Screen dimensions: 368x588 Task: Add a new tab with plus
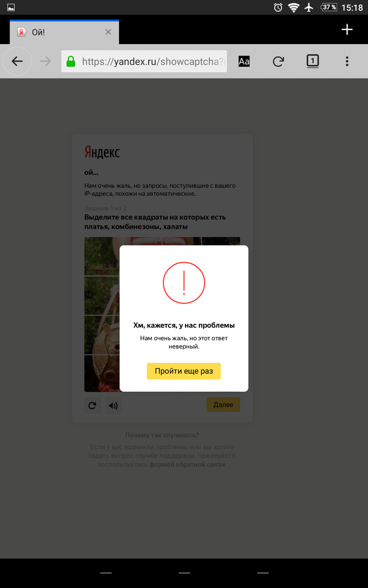347,29
